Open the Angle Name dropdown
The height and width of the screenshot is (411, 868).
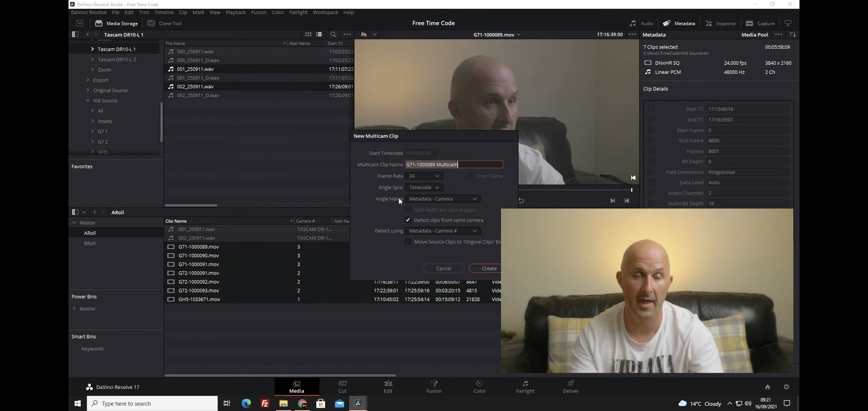pos(442,199)
